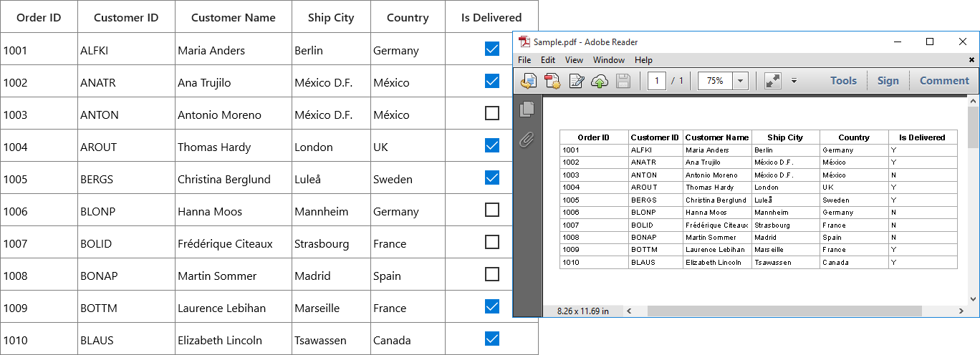Maximize the Adobe Reader window
980x355 pixels.
point(930,42)
